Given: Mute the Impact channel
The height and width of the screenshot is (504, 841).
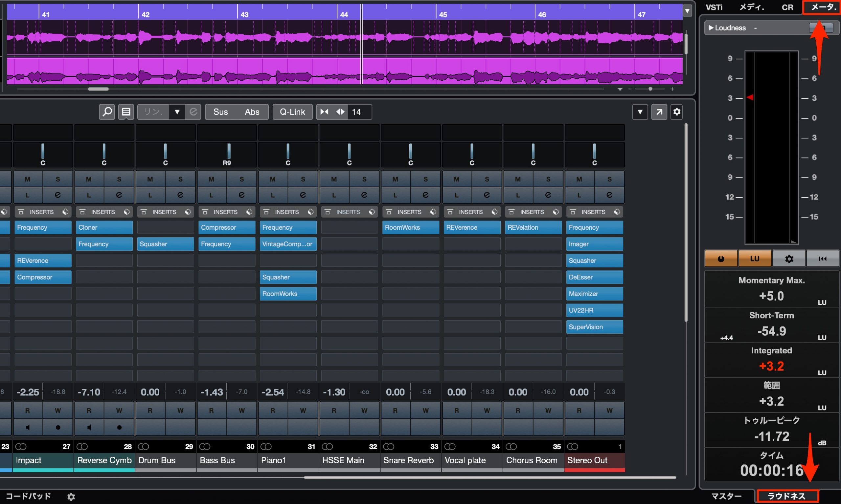Looking at the screenshot, I should [x=28, y=179].
